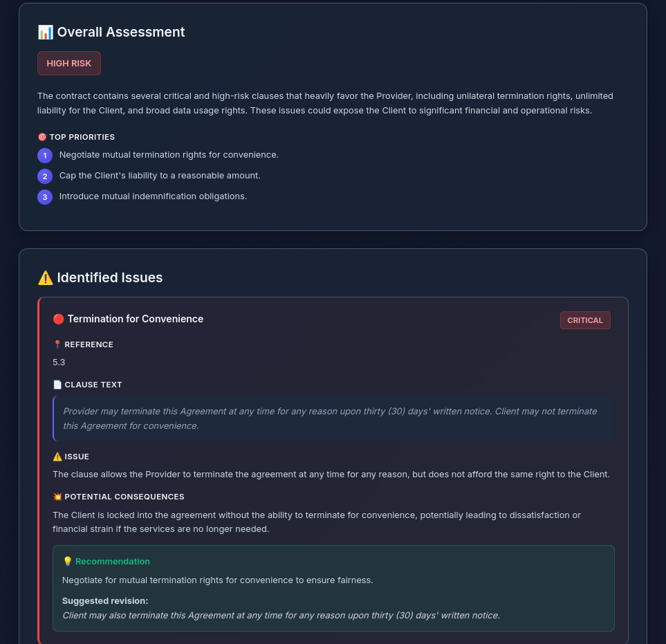Select the quoted clause text block
Screen dimensions: 666x644
333,418
